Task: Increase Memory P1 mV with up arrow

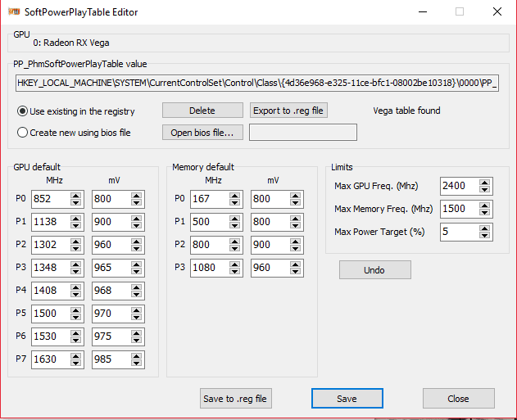Action: pos(295,219)
